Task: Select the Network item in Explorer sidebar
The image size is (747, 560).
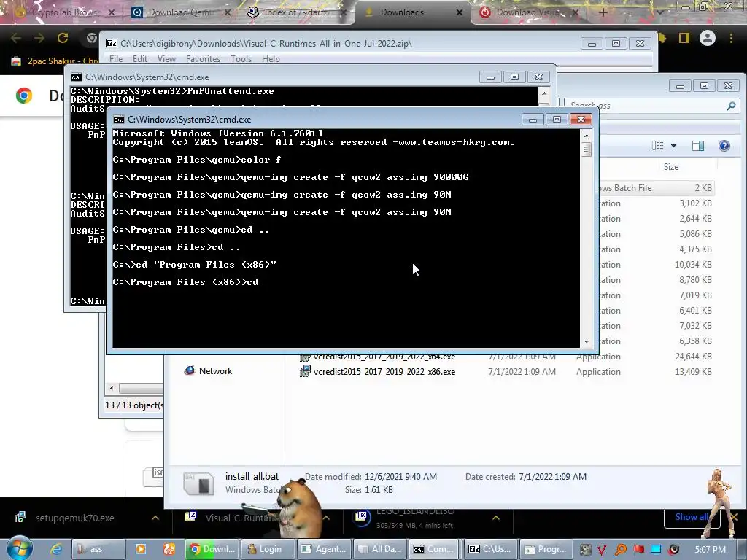Action: (x=208, y=370)
